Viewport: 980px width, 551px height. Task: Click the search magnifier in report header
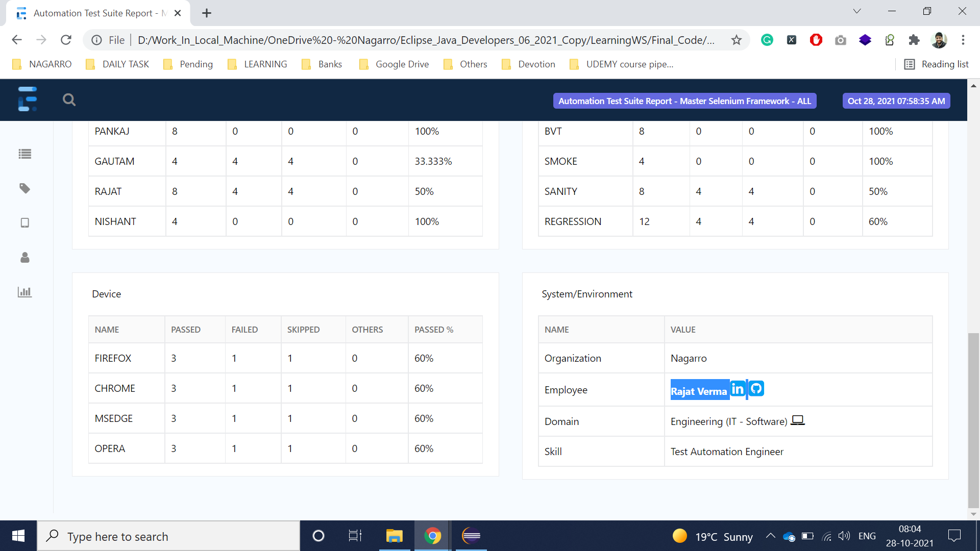point(69,100)
